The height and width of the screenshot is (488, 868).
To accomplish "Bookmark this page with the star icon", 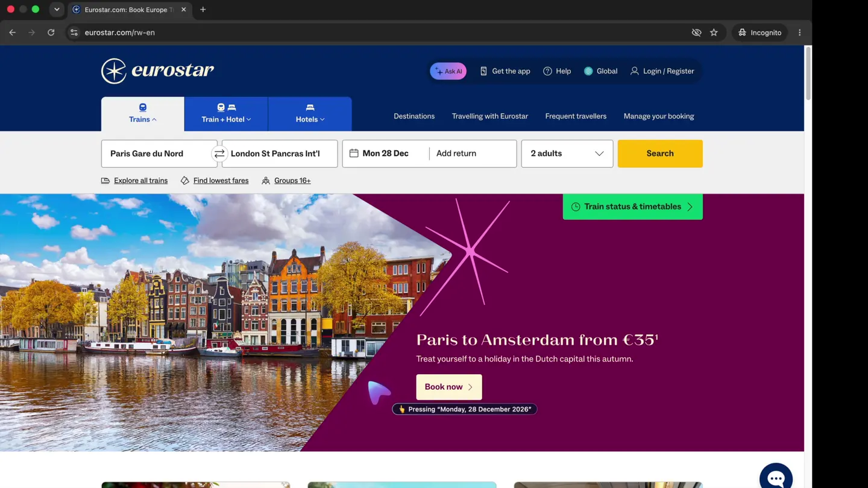I will [x=714, y=33].
